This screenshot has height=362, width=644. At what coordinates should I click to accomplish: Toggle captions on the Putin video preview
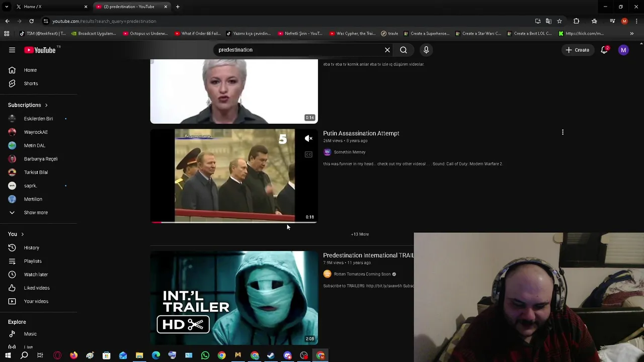point(308,154)
